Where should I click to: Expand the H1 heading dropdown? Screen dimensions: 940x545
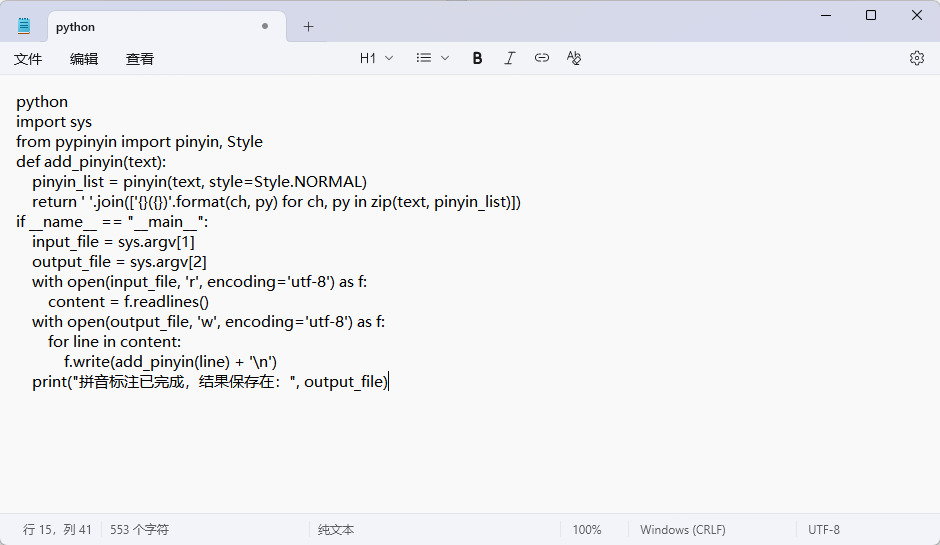click(x=377, y=58)
